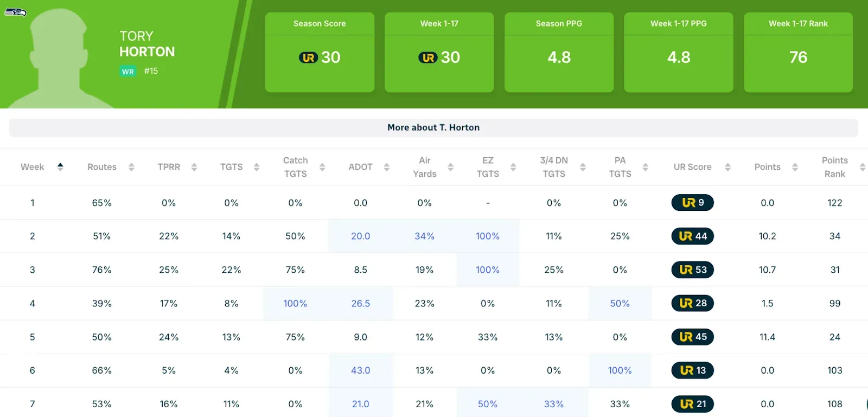Click the WR position badge

[128, 72]
